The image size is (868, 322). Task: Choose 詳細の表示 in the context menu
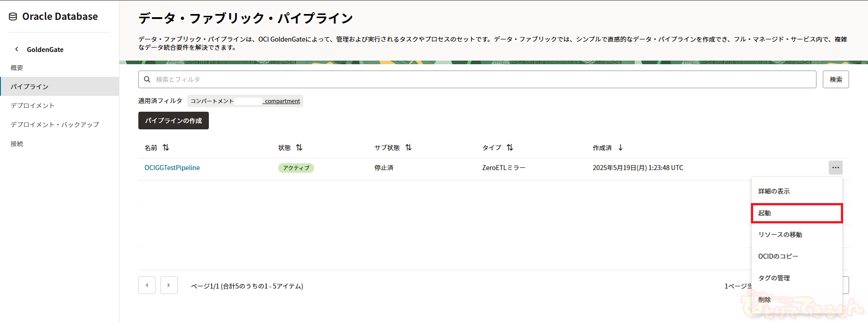tap(797, 191)
